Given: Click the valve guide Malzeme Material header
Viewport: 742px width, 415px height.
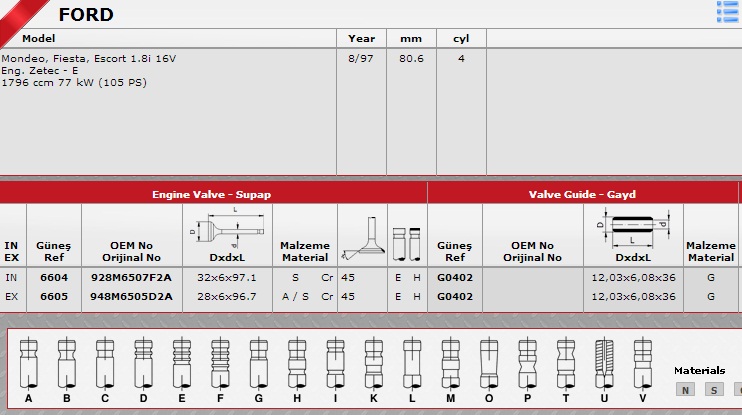Looking at the screenshot, I should tap(711, 251).
